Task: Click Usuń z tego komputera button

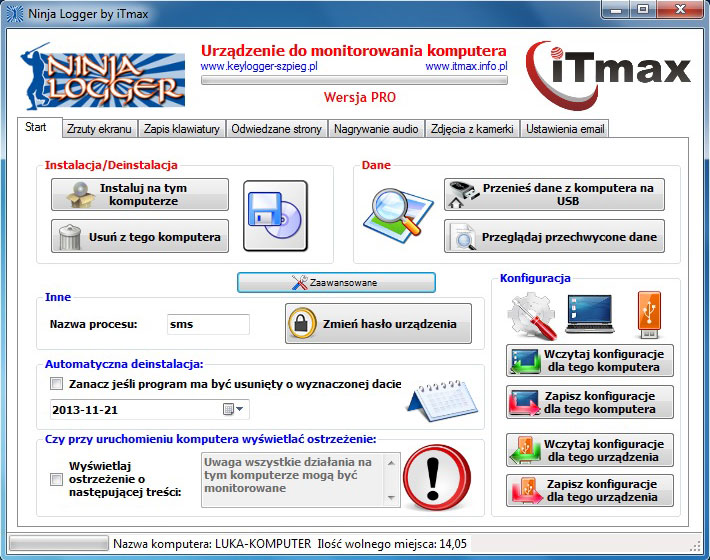Action: tap(140, 236)
